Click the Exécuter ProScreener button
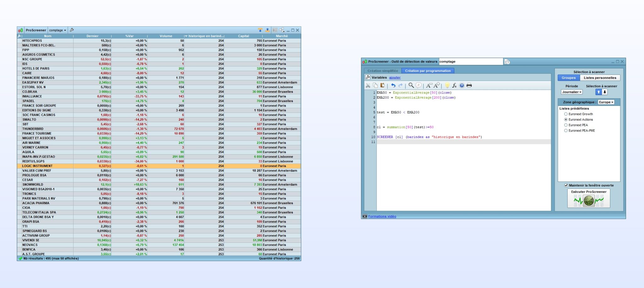The width and height of the screenshot is (644, 288). tap(589, 198)
